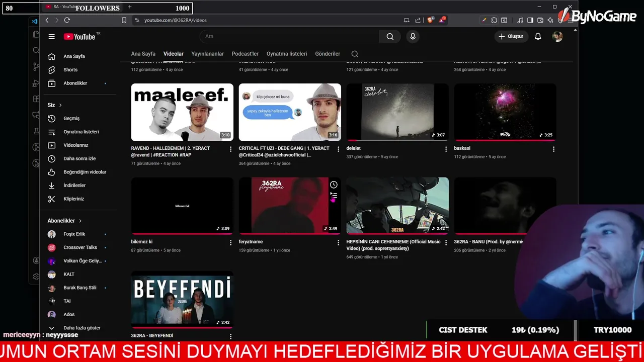This screenshot has width=644, height=362.
Task: Open Brave Shields lion icon
Action: pyautogui.click(x=431, y=20)
